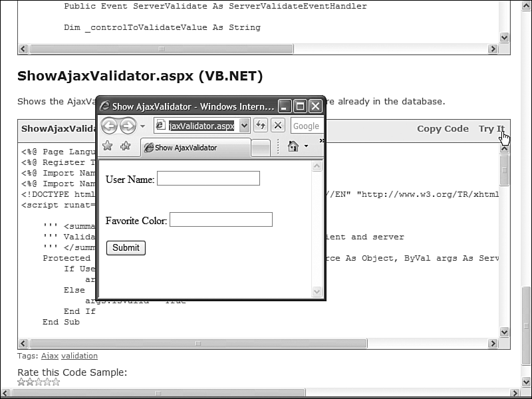Stop loading the current page

(x=277, y=126)
